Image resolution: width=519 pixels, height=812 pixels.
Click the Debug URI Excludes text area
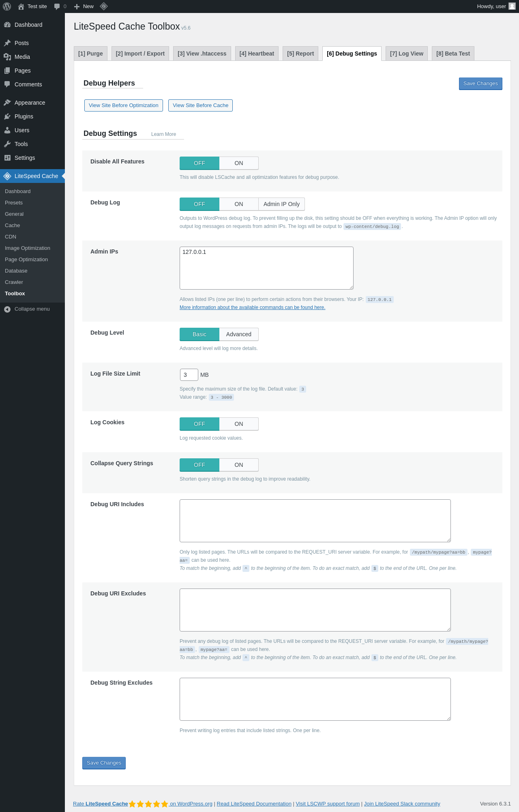click(x=315, y=610)
